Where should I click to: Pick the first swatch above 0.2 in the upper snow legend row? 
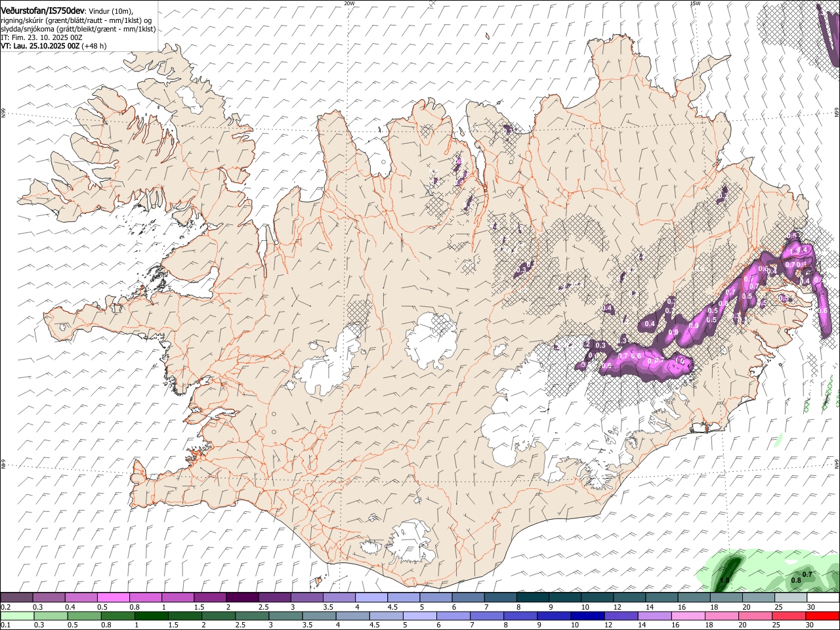16,597
